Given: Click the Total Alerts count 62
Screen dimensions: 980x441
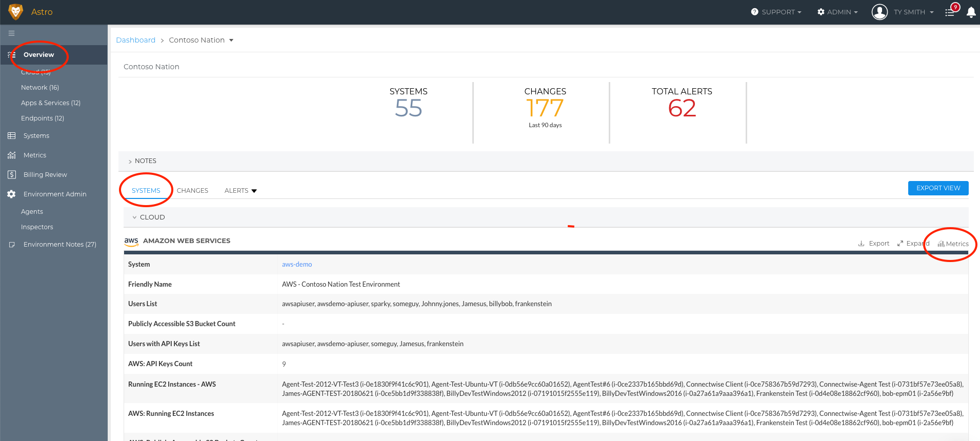Looking at the screenshot, I should 682,108.
